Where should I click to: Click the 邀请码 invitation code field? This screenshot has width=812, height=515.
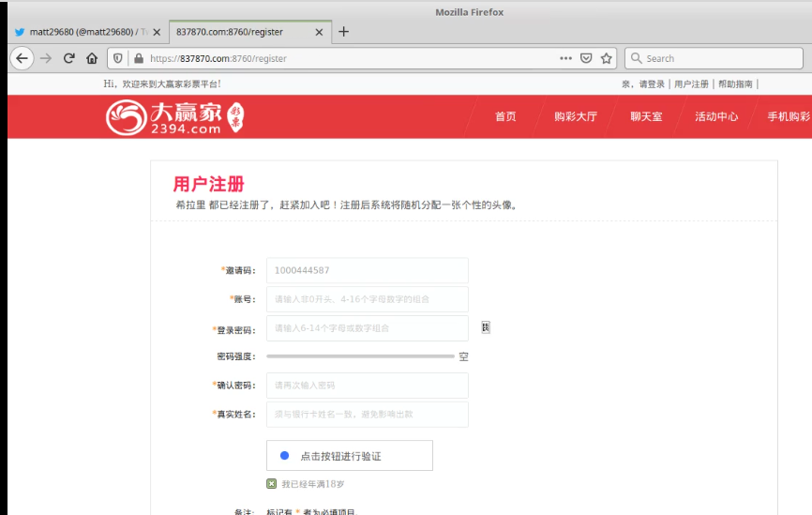tap(368, 270)
